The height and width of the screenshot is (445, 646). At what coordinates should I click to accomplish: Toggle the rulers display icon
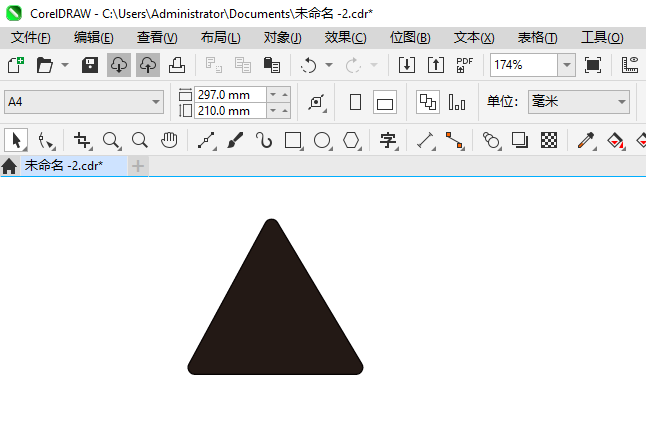pyautogui.click(x=630, y=65)
